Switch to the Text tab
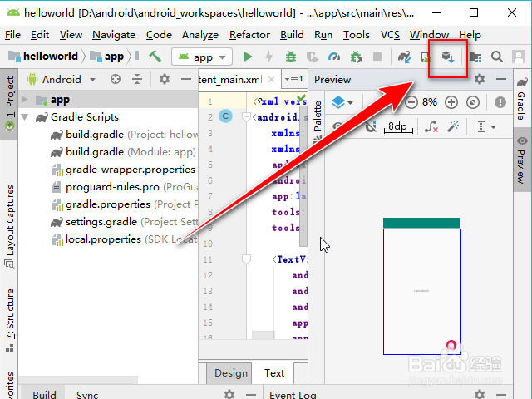Image resolution: width=532 pixels, height=399 pixels. click(274, 373)
